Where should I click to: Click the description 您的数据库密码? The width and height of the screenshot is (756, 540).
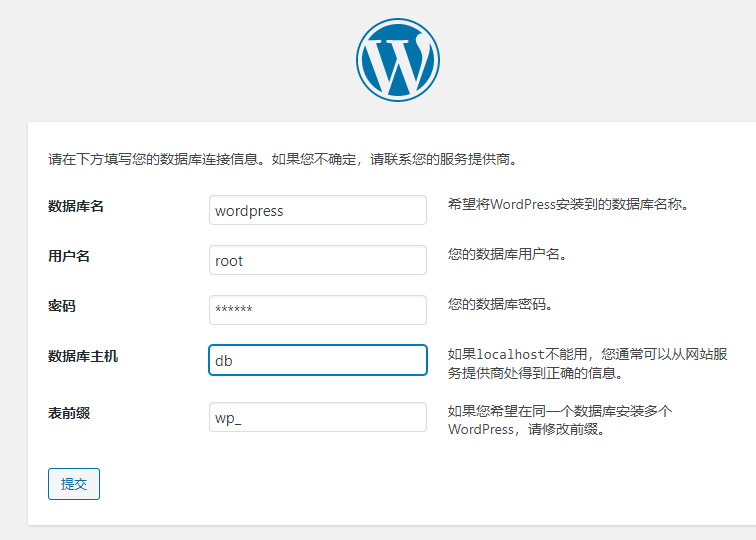[x=500, y=304]
